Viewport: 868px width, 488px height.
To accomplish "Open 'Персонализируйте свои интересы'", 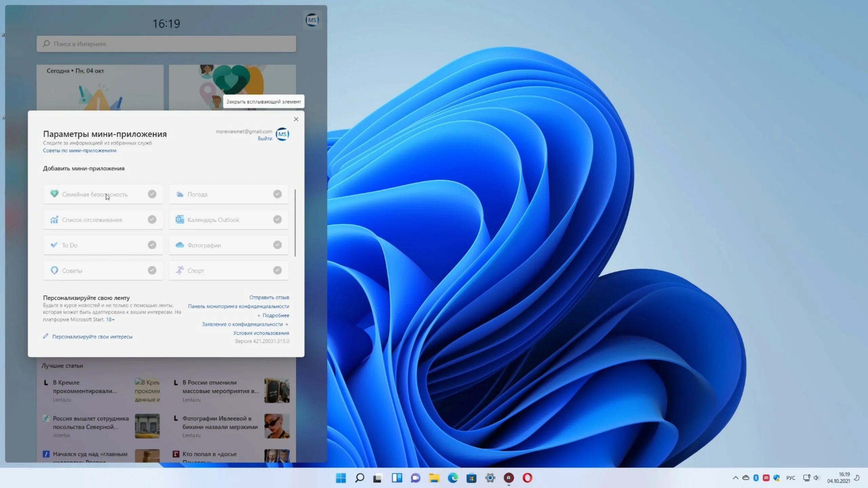I will [x=92, y=336].
